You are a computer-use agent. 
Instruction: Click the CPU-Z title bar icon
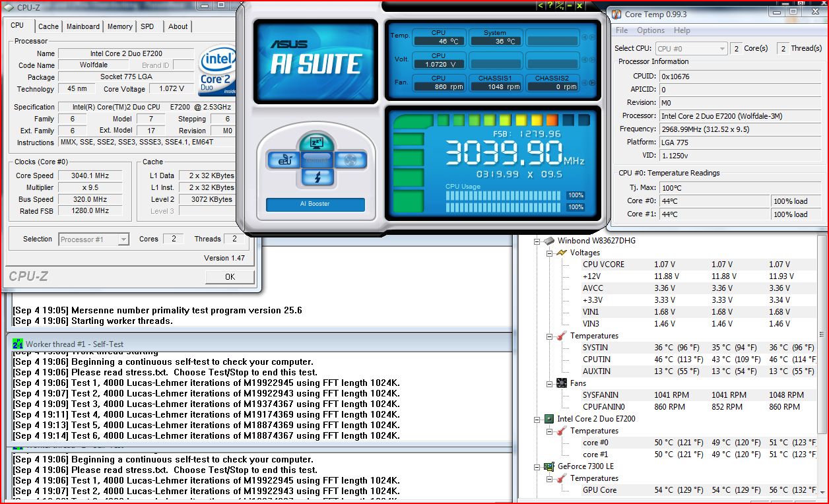tap(7, 8)
